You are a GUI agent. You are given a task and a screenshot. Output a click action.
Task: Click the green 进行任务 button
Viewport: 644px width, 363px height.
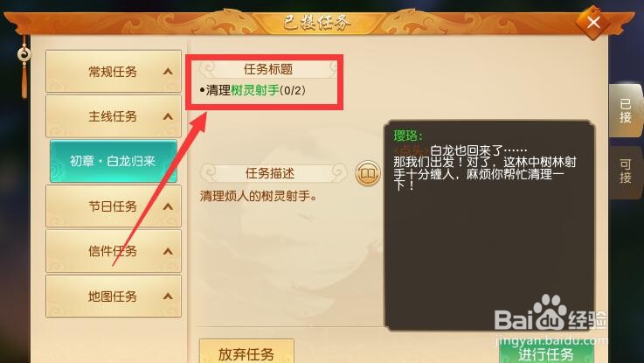click(x=547, y=353)
